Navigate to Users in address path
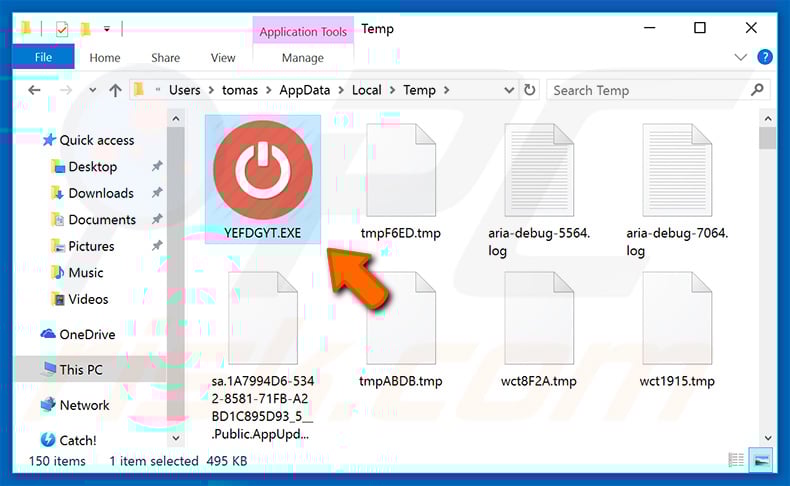This screenshot has height=486, width=790. pyautogui.click(x=184, y=90)
